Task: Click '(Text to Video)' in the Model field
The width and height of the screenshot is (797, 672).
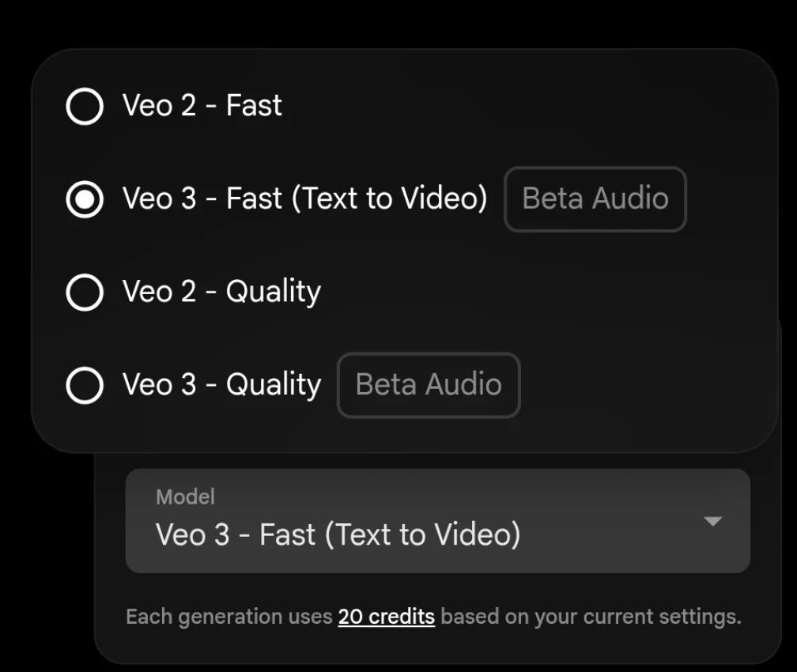Action: 423,535
